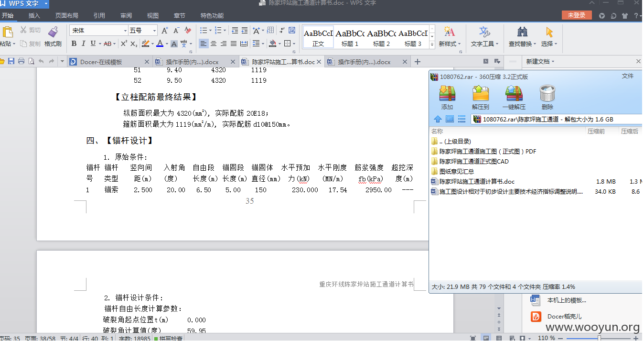Click the Paste (粘贴) clipboard icon
The image size is (644, 341).
click(x=7, y=32)
